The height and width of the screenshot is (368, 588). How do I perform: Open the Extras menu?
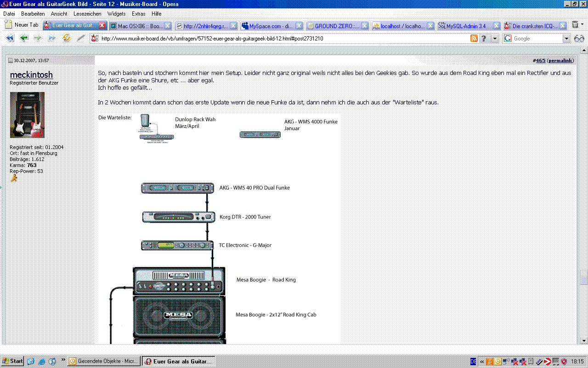[139, 14]
